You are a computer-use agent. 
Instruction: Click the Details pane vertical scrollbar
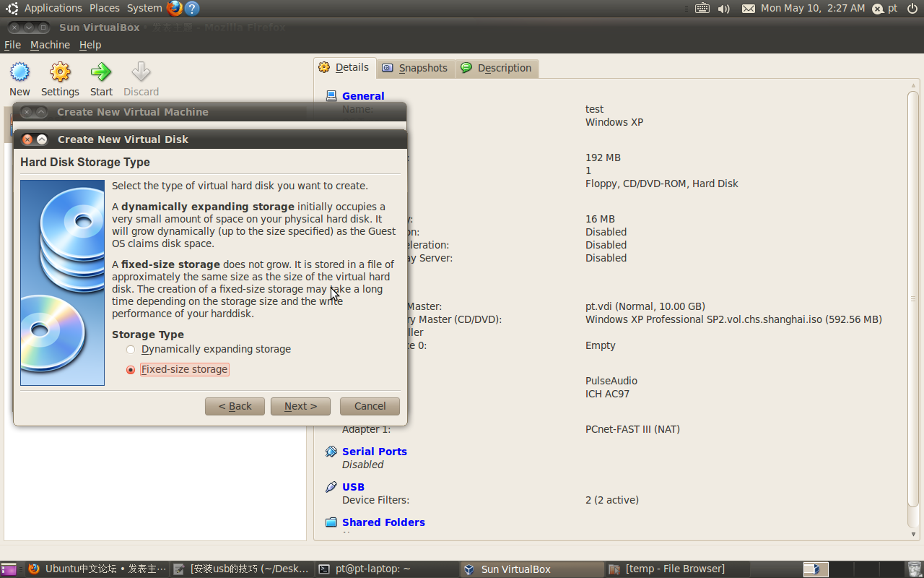[913, 299]
